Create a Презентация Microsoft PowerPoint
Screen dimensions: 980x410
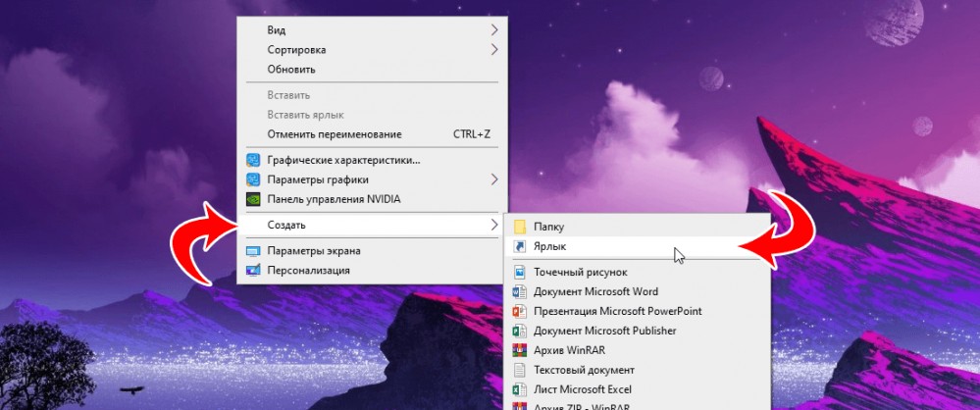coord(638,311)
